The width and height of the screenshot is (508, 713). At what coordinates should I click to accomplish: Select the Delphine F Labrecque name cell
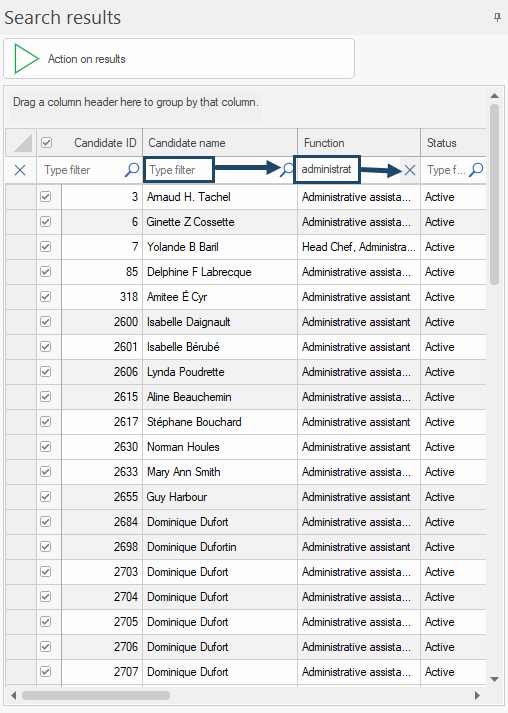220,272
